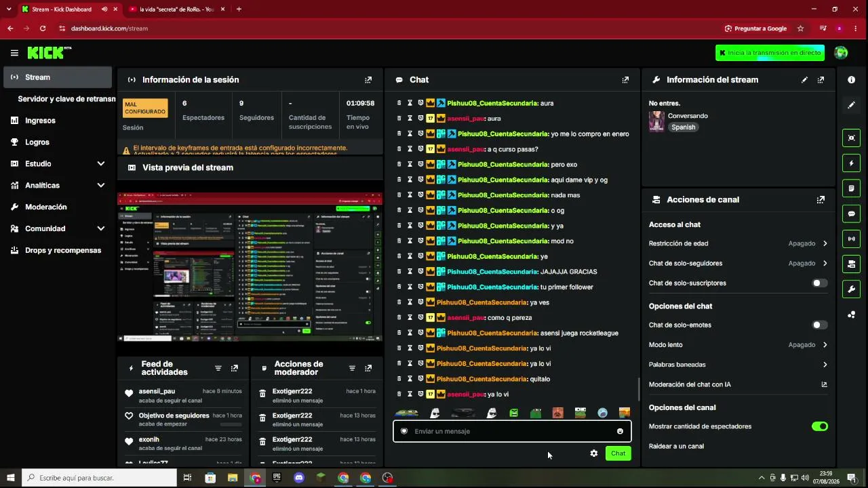Viewport: 868px width, 488px height.
Task: Ban the sender of 'quitalo'
Action: (420, 379)
